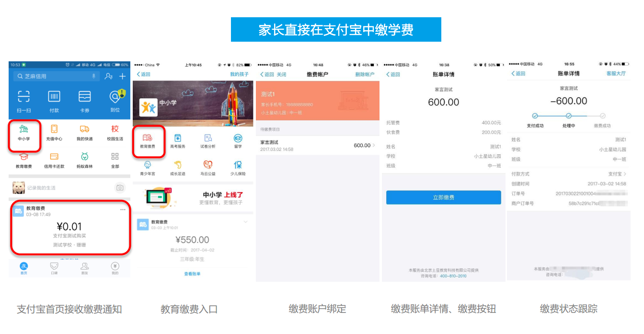Click 查看账单 link

[x=193, y=274]
